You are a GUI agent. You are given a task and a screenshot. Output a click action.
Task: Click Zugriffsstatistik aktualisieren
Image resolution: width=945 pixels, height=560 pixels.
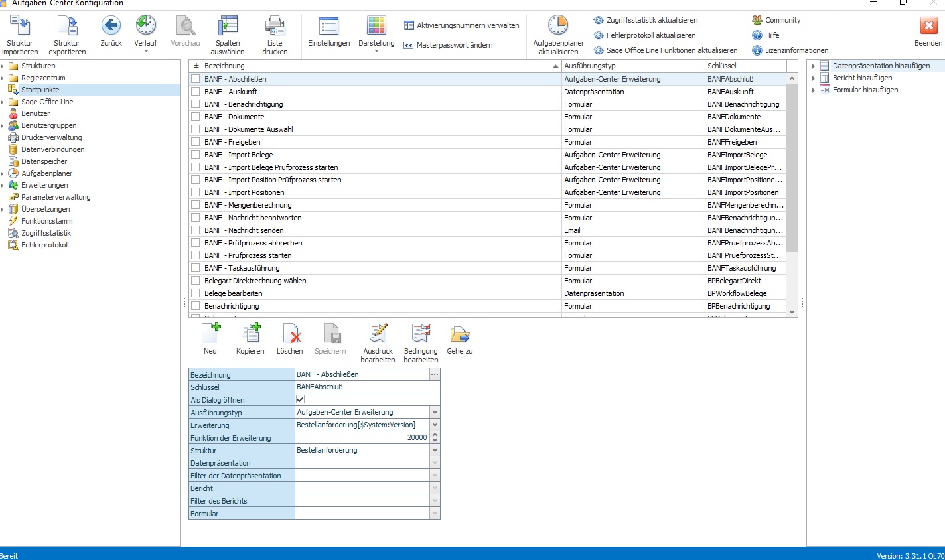[x=646, y=20]
